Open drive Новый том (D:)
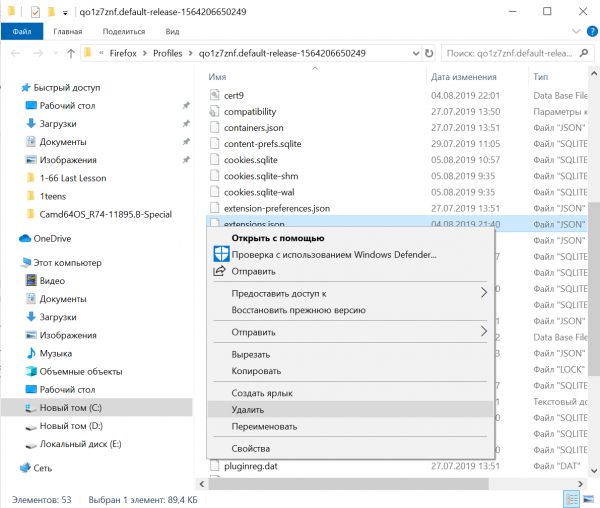The width and height of the screenshot is (600, 508). click(x=71, y=426)
